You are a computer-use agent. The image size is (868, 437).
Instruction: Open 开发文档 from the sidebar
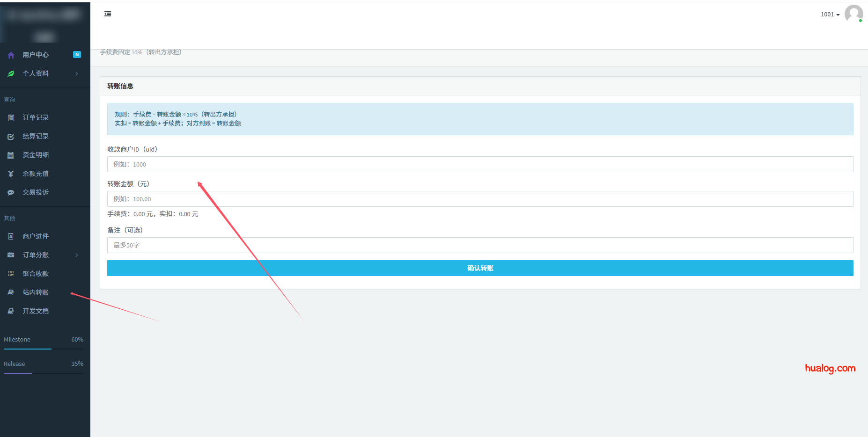36,311
